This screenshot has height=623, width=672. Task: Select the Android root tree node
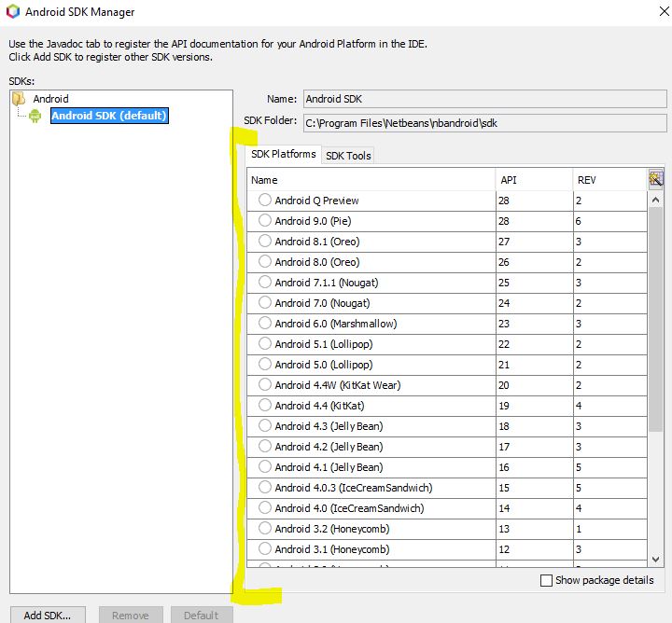click(50, 99)
